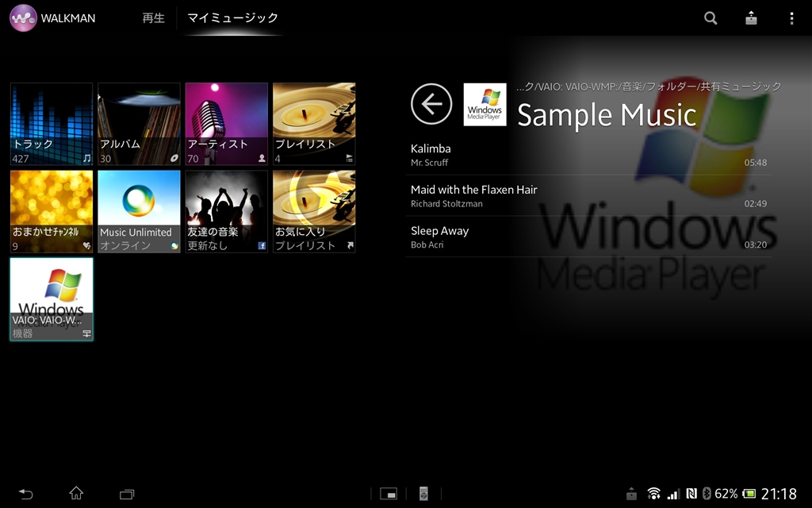The image size is (812, 508).
Task: Open the three-dot overflow menu
Action: [791, 18]
